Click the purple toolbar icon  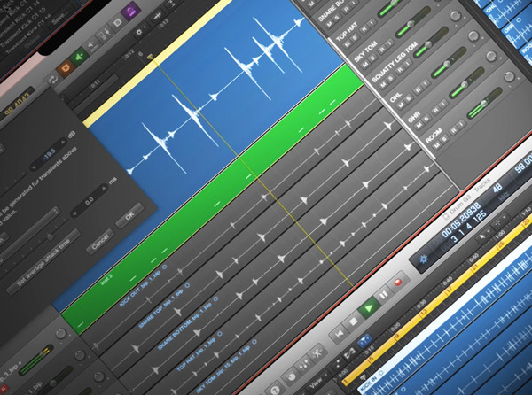pyautogui.click(x=130, y=12)
